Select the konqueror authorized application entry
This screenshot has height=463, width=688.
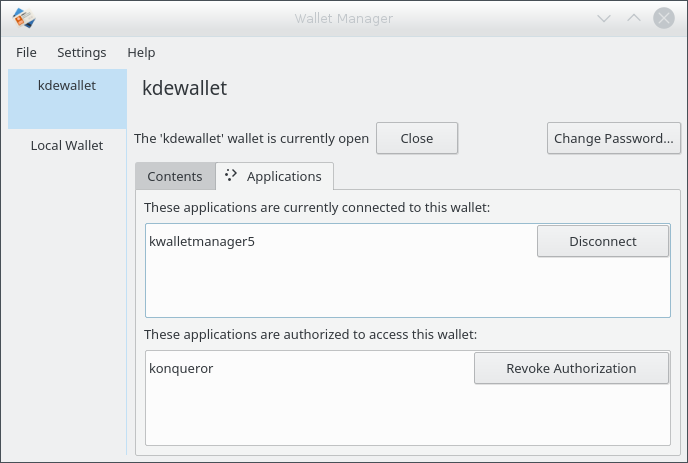point(181,368)
